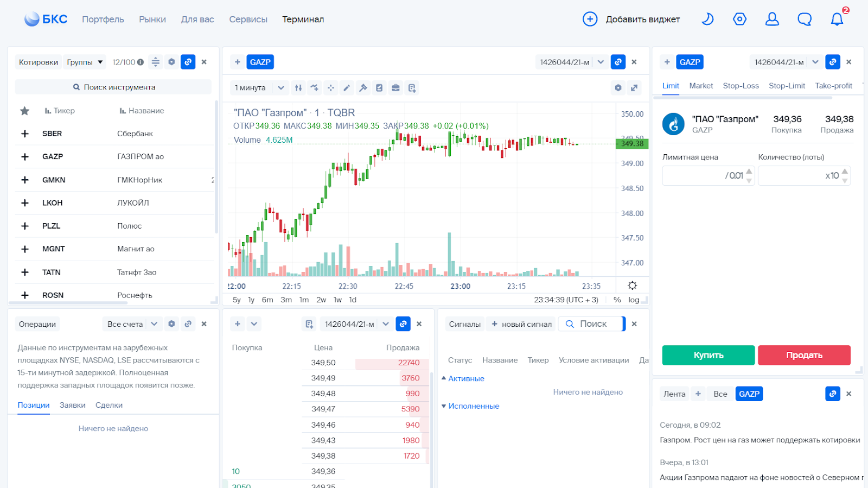Click the Продать button
The image size is (868, 488).
(x=804, y=355)
